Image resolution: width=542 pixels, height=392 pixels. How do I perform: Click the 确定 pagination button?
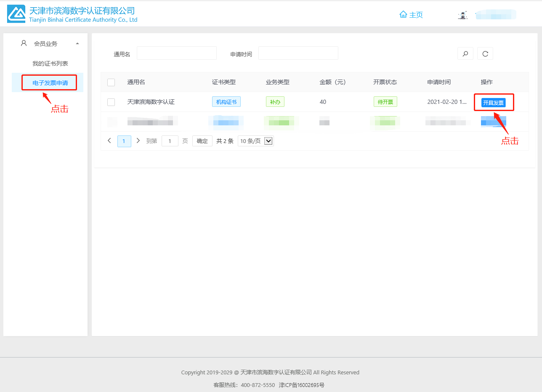202,141
